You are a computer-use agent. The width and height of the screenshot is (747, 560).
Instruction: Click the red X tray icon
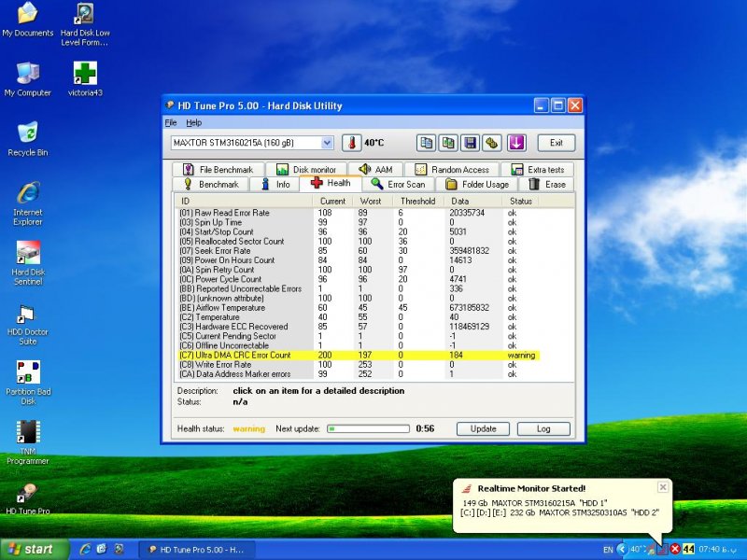point(675,549)
